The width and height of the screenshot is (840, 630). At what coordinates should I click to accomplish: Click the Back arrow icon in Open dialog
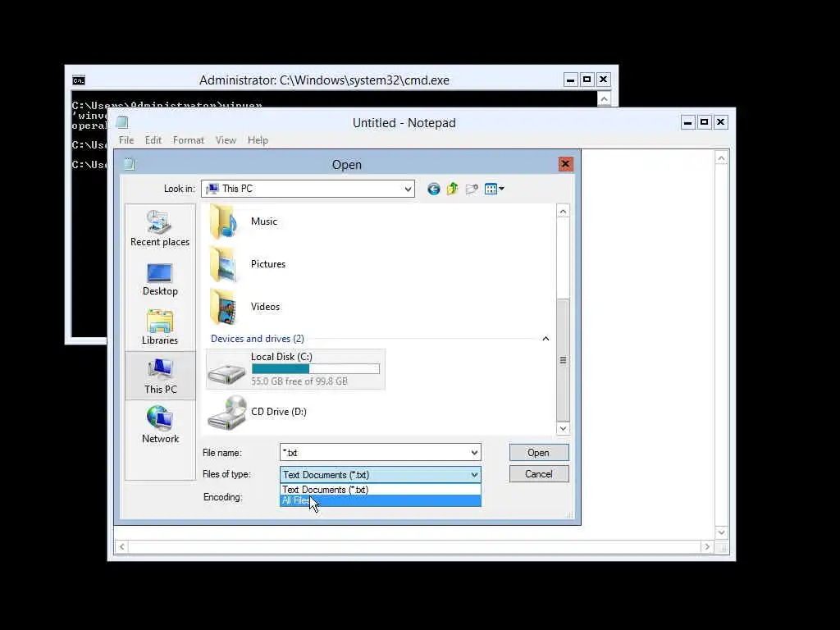coord(433,189)
